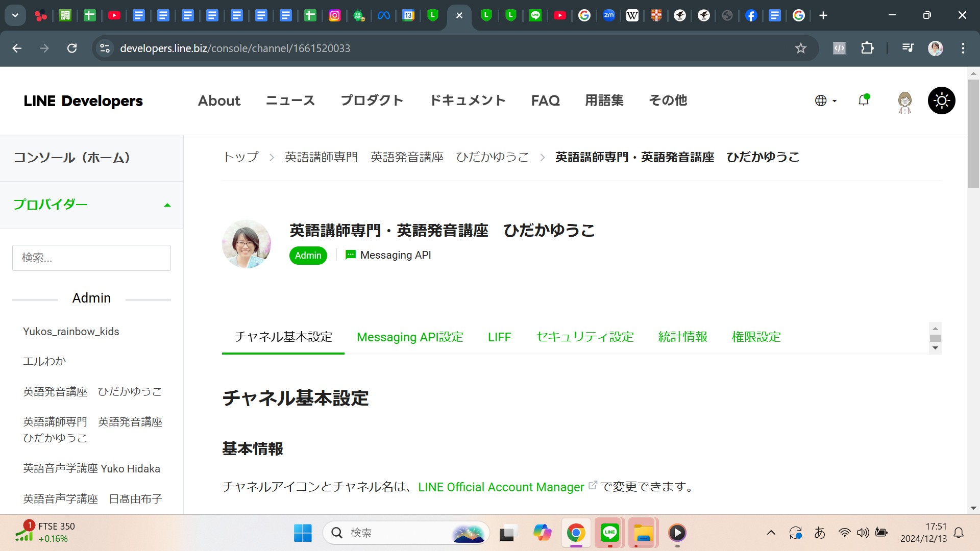Click the LINE Developers logo
Image resolution: width=980 pixels, height=551 pixels.
pos(83,101)
